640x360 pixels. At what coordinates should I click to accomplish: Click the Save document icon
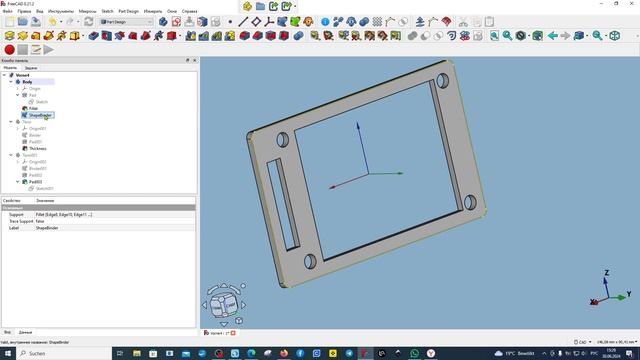click(x=36, y=22)
